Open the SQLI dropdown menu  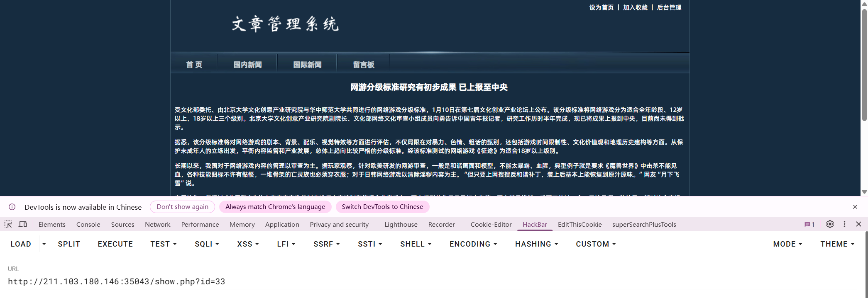click(x=207, y=244)
